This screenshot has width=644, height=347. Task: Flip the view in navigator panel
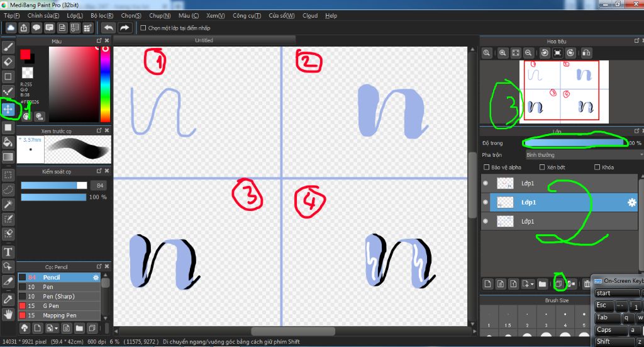(x=587, y=53)
